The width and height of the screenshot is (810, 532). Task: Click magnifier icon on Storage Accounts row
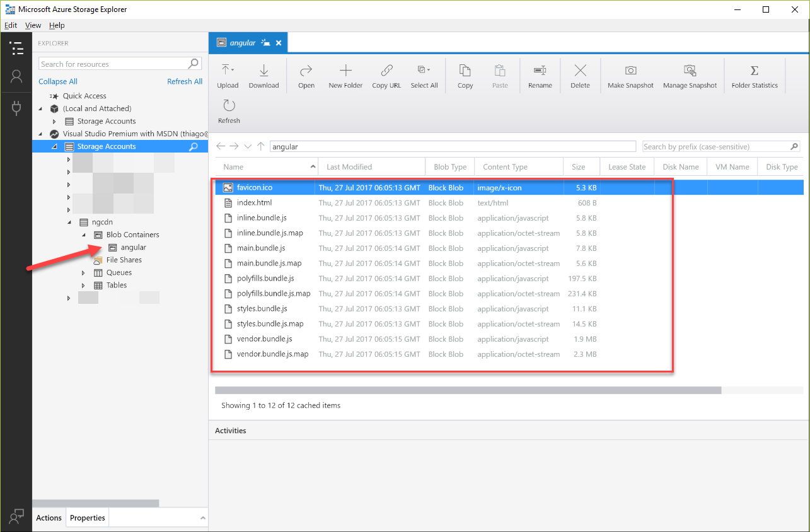pyautogui.click(x=194, y=146)
